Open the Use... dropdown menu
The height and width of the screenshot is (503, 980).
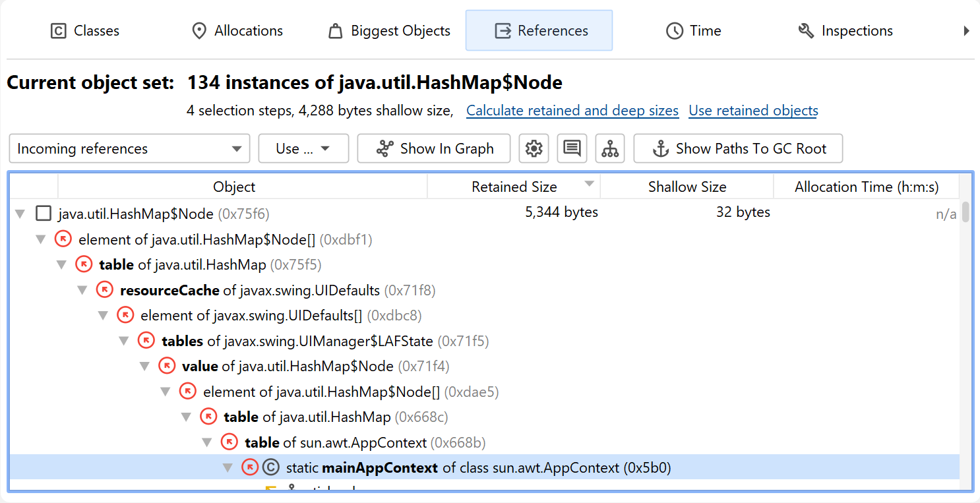303,149
